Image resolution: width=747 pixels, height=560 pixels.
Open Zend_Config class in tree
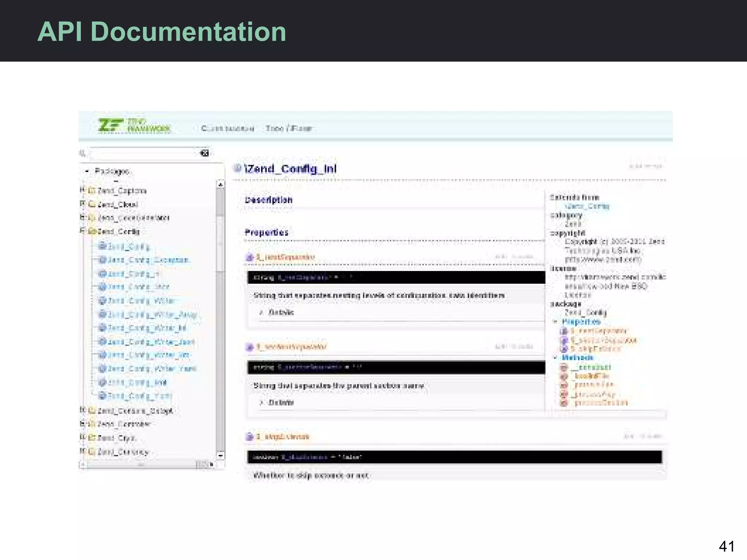pyautogui.click(x=128, y=247)
